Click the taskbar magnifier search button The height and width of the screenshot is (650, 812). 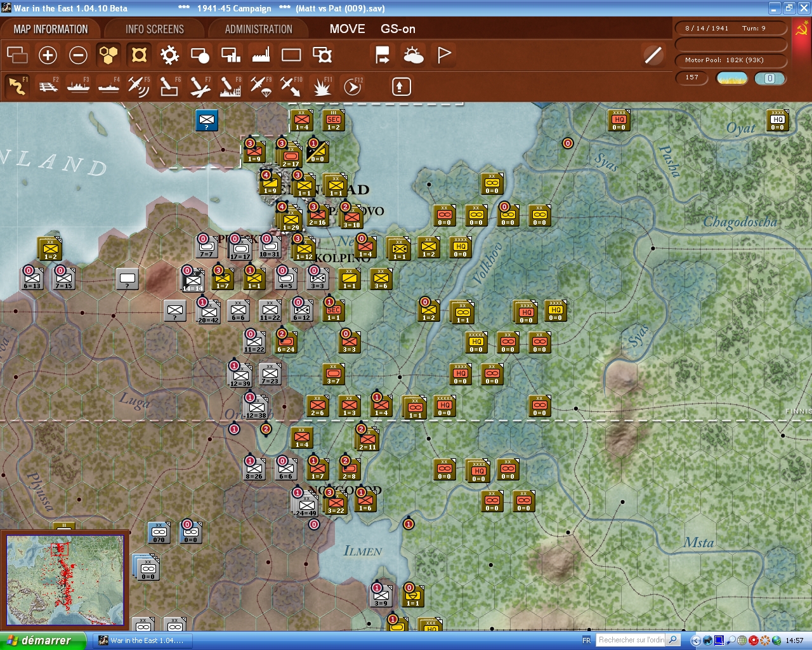tap(674, 640)
